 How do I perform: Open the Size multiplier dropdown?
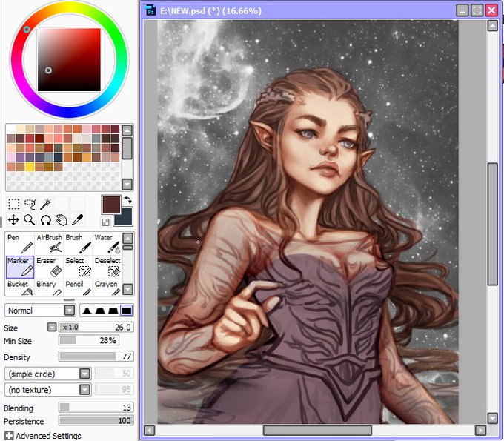point(52,327)
